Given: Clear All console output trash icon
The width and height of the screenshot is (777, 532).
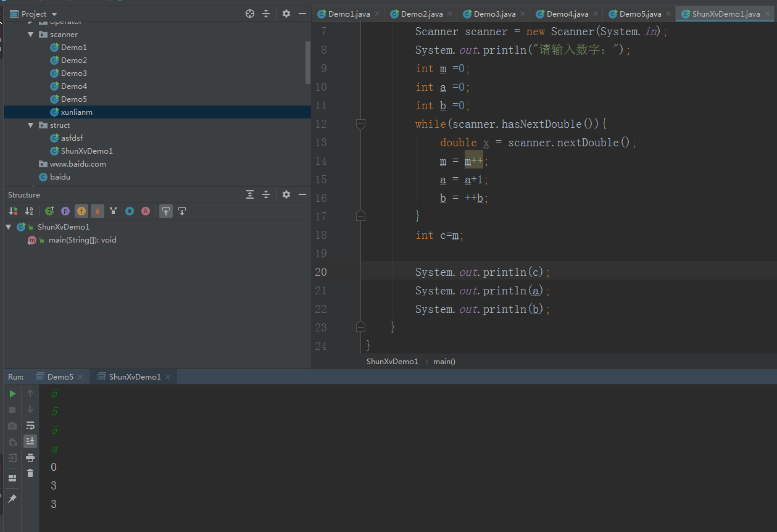Looking at the screenshot, I should click(30, 473).
